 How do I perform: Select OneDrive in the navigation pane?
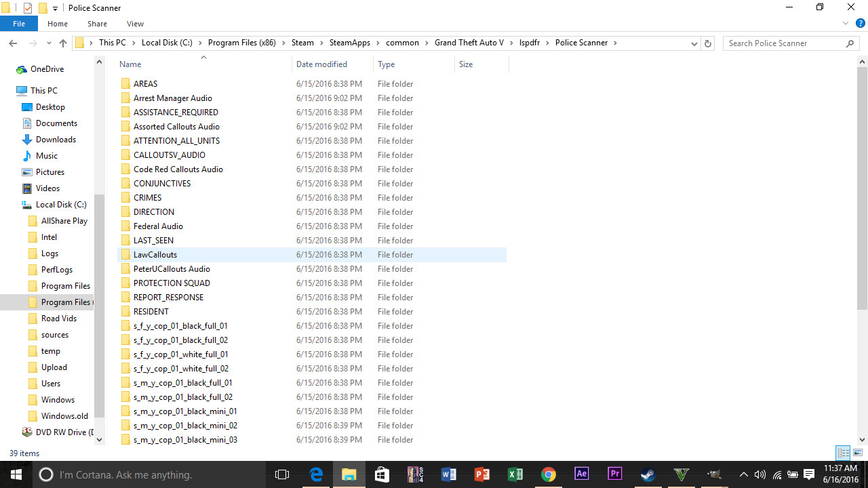[x=47, y=69]
